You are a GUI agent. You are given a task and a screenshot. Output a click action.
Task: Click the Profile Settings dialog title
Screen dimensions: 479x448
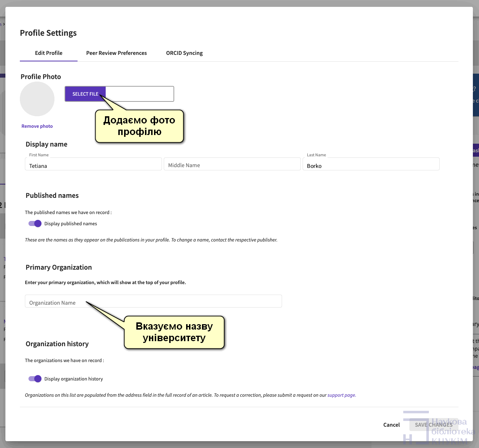(48, 33)
